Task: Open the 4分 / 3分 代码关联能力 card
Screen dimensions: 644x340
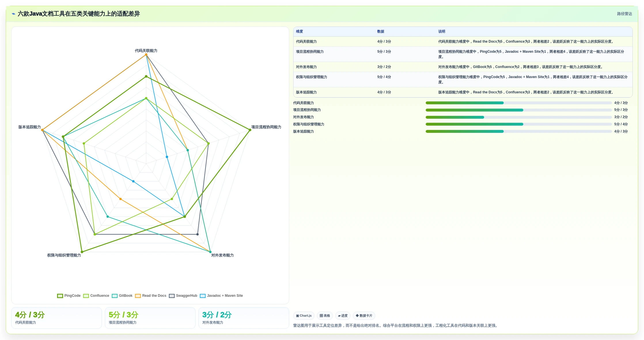Action: (x=56, y=318)
